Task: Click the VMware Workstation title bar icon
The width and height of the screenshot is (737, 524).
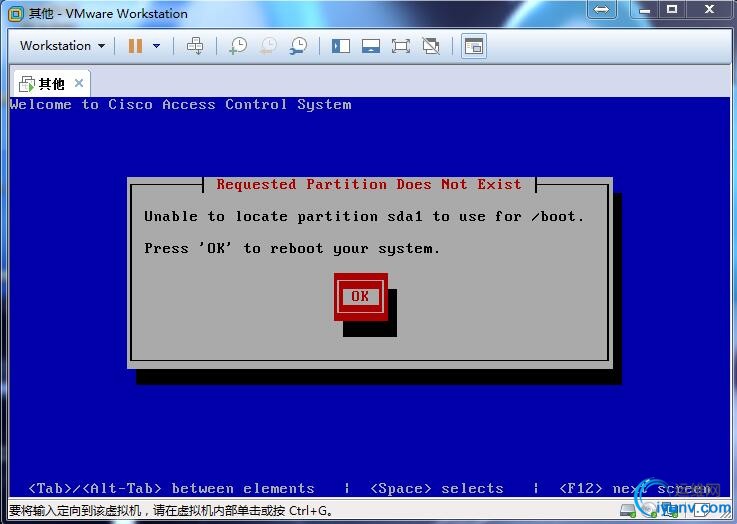Action: tap(16, 14)
